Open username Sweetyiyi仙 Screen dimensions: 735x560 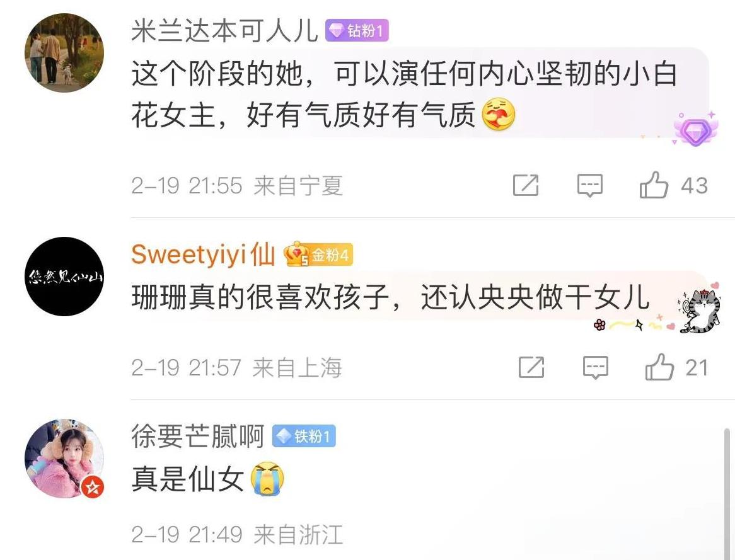(x=203, y=254)
